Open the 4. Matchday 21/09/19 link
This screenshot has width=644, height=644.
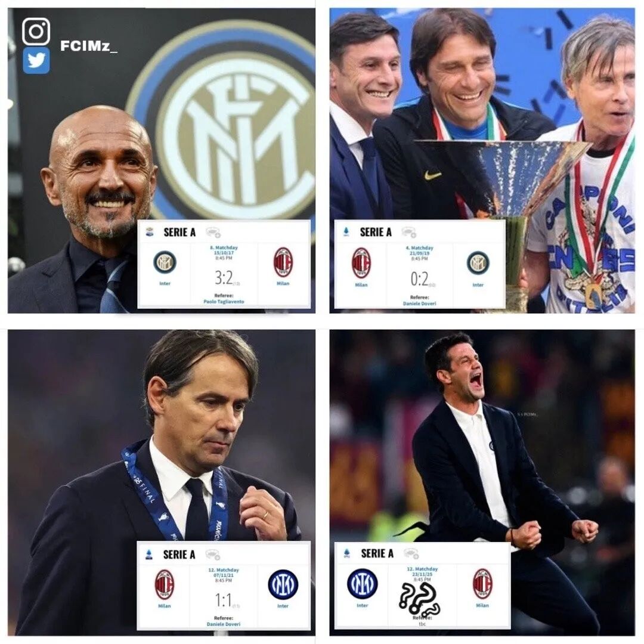coord(420,250)
